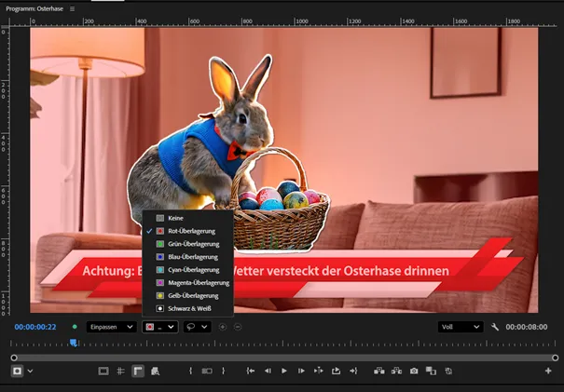Open the Einpassen zoom level dropdown
This screenshot has height=392, width=564.
tap(110, 327)
